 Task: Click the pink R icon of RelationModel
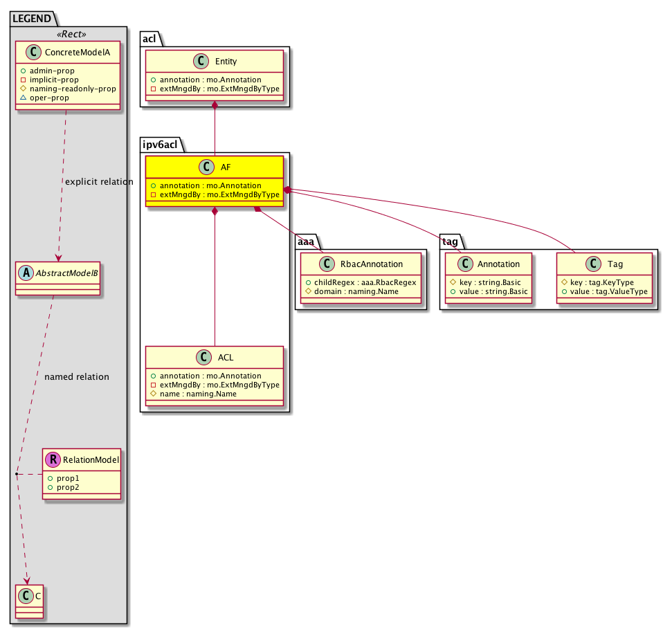coord(53,459)
